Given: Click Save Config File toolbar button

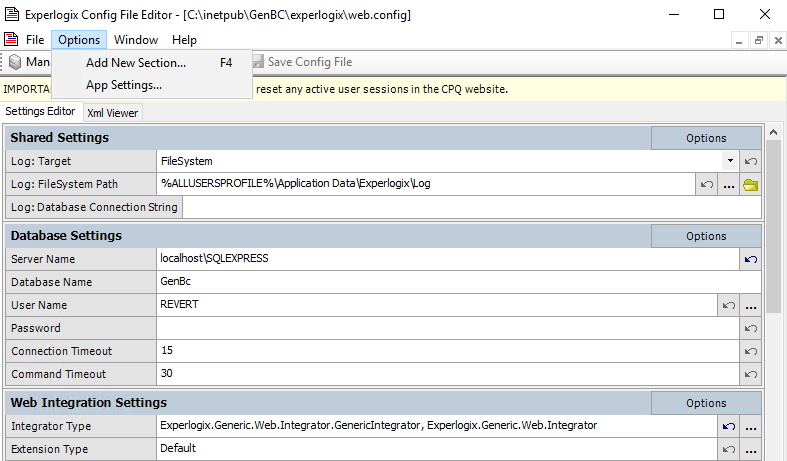Looking at the screenshot, I should point(303,62).
